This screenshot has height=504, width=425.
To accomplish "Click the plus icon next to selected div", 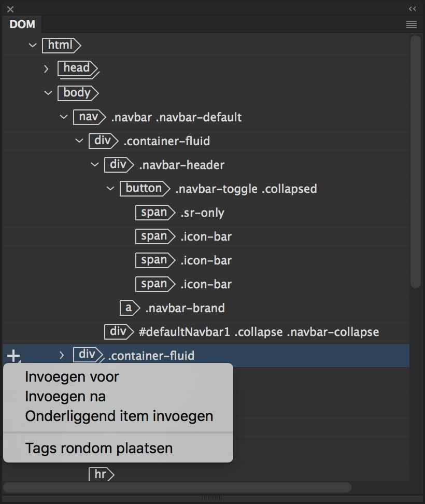I will point(13,356).
